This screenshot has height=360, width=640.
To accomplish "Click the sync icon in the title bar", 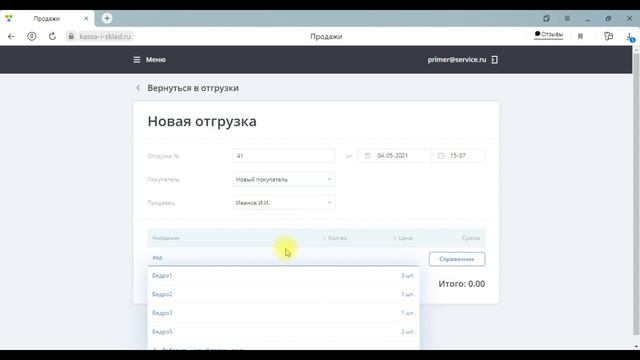I will point(546,18).
